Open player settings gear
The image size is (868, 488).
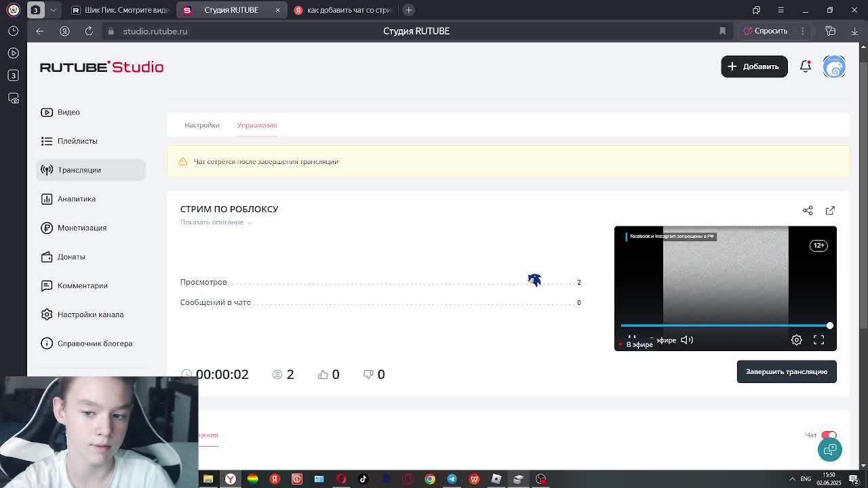tap(797, 340)
